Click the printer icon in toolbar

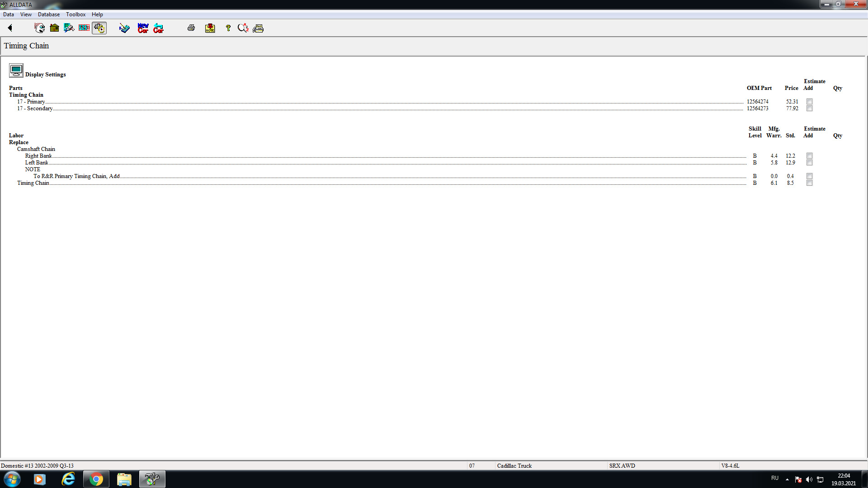[x=191, y=28]
